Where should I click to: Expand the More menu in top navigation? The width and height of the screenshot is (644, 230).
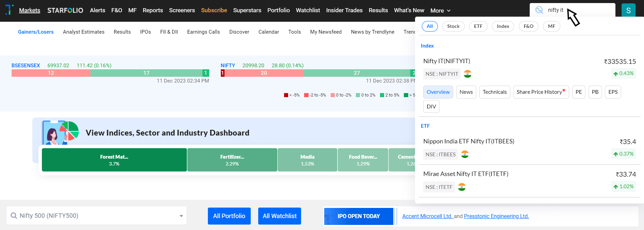(x=441, y=11)
